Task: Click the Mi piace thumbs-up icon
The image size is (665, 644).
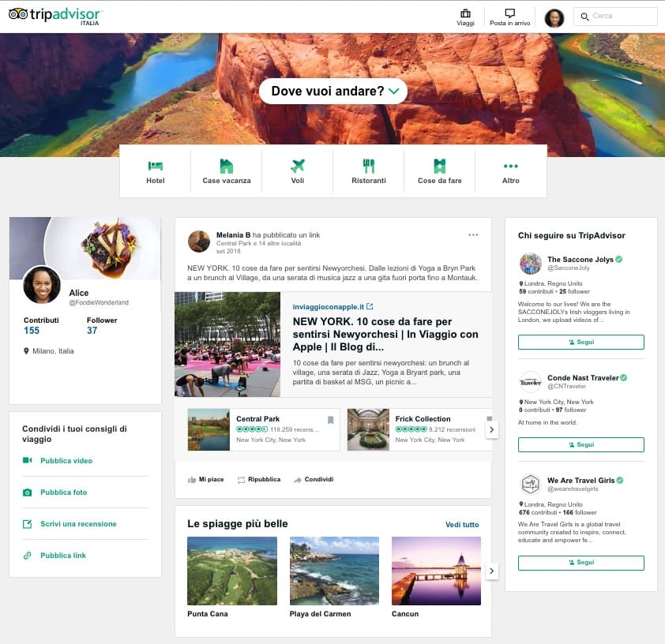Action: pyautogui.click(x=192, y=480)
